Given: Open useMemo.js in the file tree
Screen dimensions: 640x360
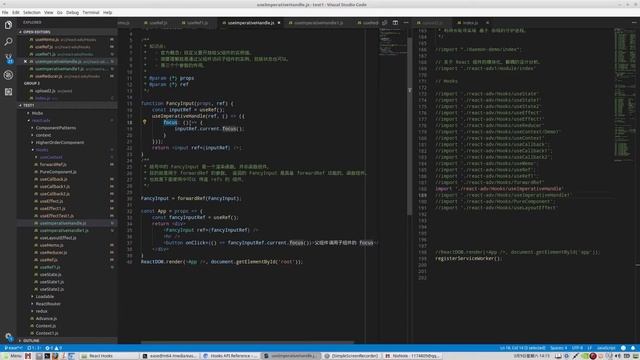Looking at the screenshot, I should point(51,245).
